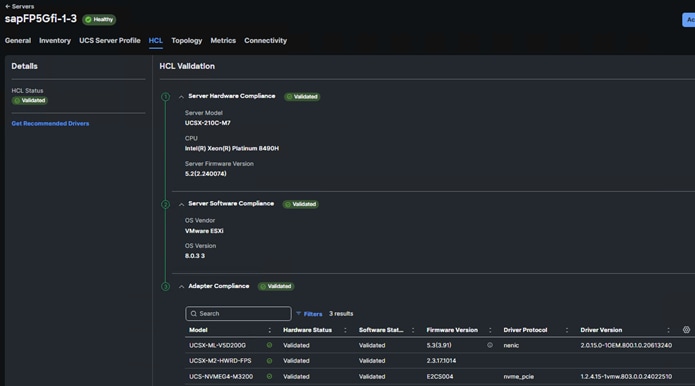Go back to the Servers list
Image resolution: width=695 pixels, height=386 pixels.
(20, 6)
